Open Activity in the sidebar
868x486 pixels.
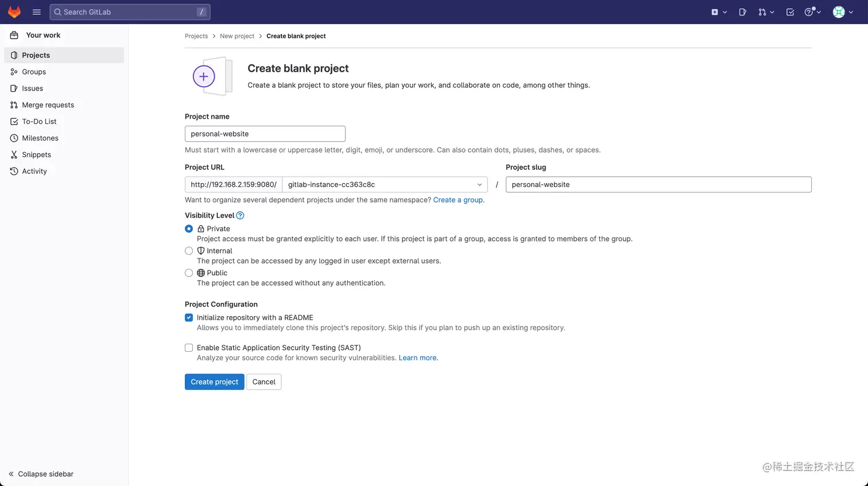[x=34, y=172]
